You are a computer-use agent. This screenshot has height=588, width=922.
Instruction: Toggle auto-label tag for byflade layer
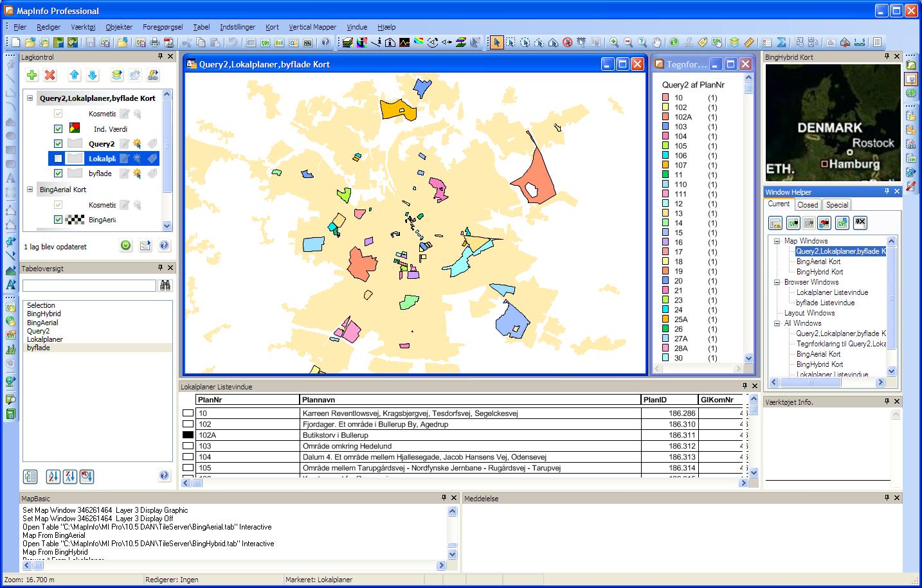(152, 174)
